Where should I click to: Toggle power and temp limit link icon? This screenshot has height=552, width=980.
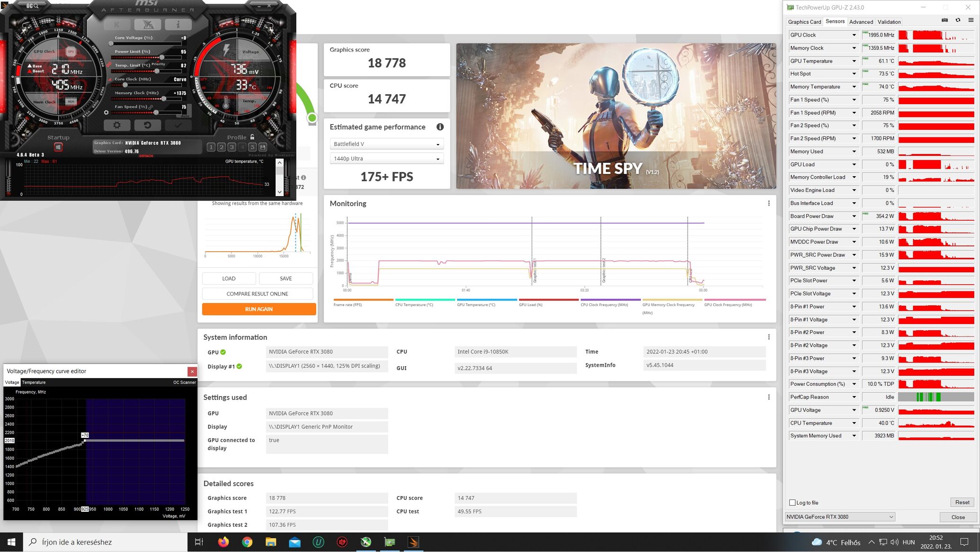tap(109, 64)
